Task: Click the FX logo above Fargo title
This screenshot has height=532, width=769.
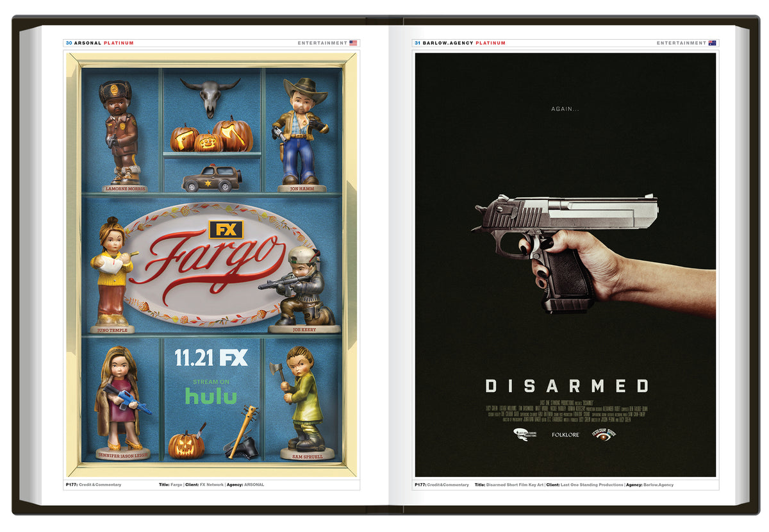Action: click(226, 229)
